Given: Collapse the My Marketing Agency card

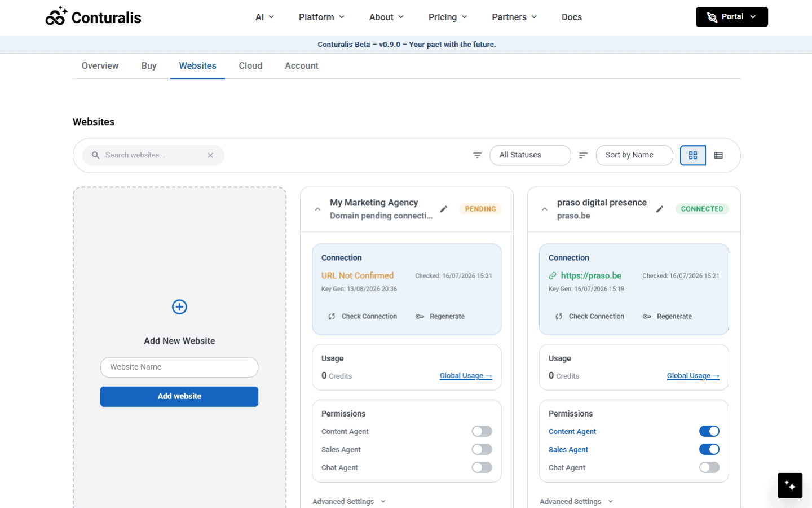Looking at the screenshot, I should (317, 209).
